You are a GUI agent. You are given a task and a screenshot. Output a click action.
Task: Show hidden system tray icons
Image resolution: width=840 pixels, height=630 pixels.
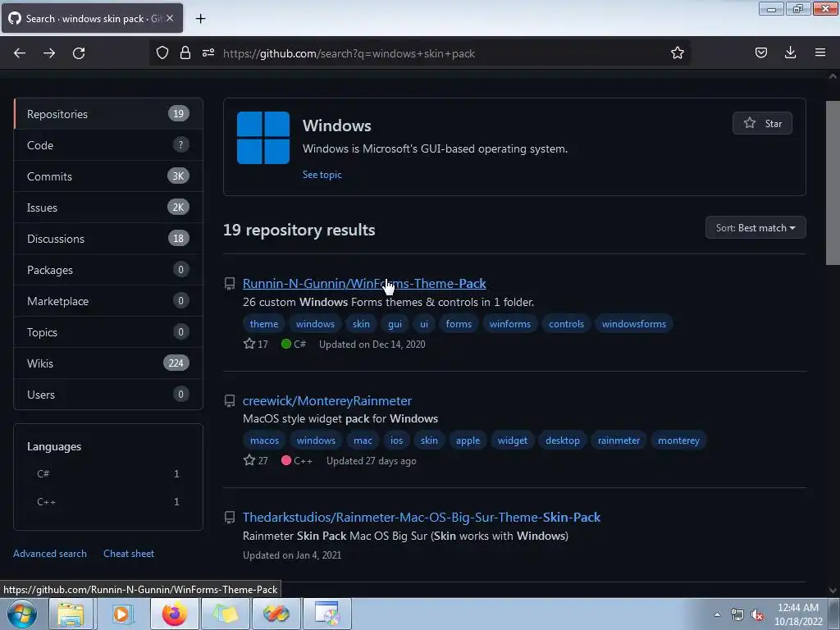pos(717,614)
